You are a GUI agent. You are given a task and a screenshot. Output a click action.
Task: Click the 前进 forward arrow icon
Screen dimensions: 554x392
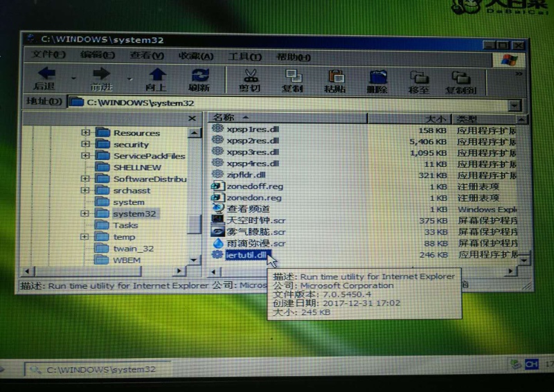click(x=102, y=73)
